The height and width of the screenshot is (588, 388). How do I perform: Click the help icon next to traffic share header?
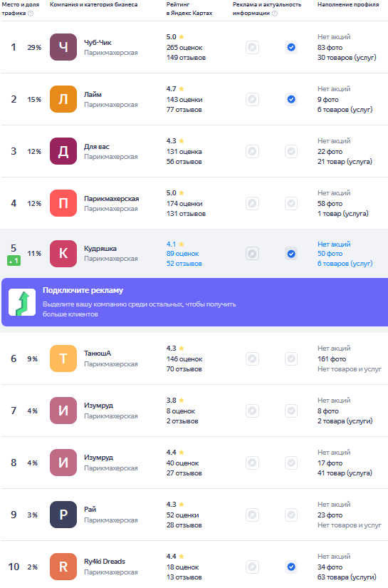[31, 14]
